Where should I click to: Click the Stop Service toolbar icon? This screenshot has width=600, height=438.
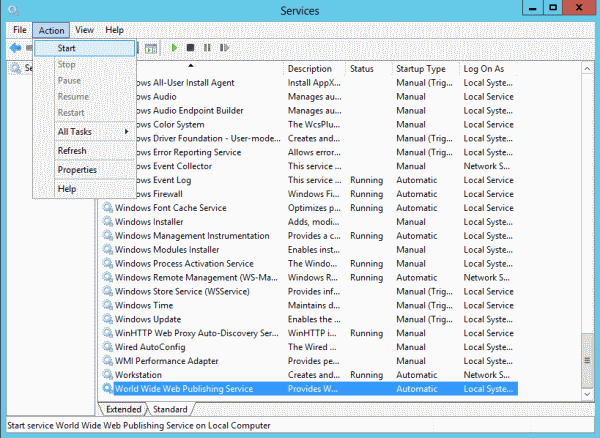point(190,48)
